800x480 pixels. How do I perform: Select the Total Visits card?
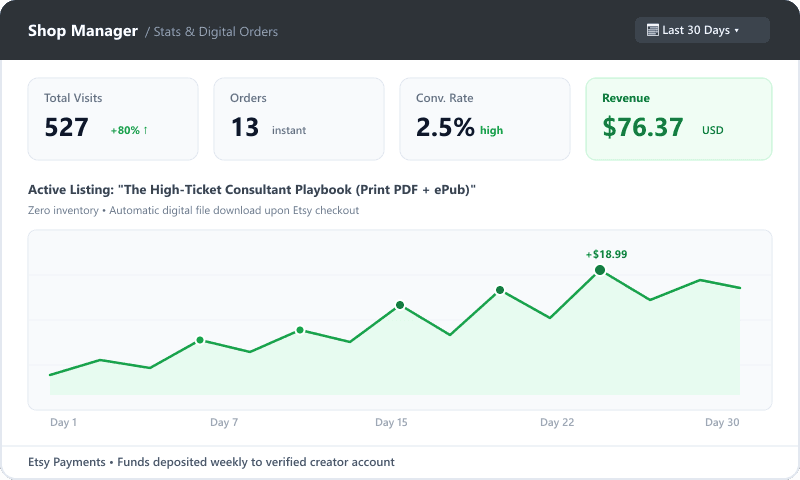(x=113, y=119)
